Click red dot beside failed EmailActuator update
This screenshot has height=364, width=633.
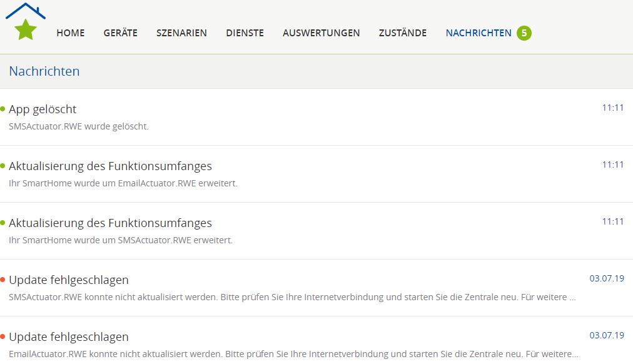pyautogui.click(x=3, y=336)
